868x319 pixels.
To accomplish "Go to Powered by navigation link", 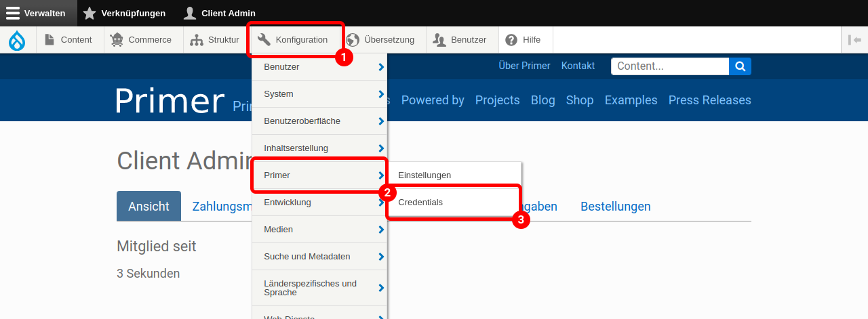I will click(433, 100).
